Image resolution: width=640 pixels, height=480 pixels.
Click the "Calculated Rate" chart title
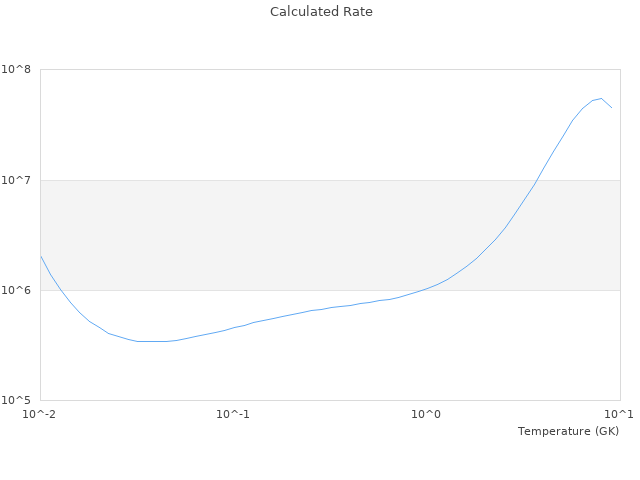coord(320,12)
